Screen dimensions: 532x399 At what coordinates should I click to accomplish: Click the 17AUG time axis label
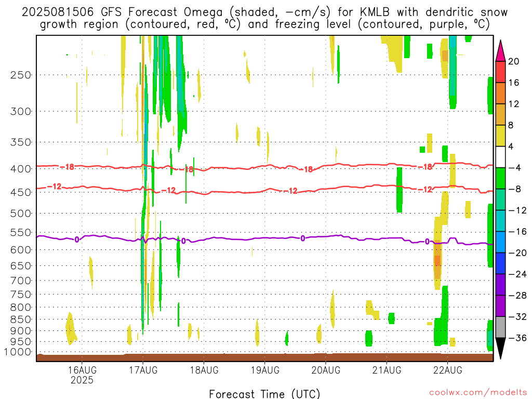[143, 370]
